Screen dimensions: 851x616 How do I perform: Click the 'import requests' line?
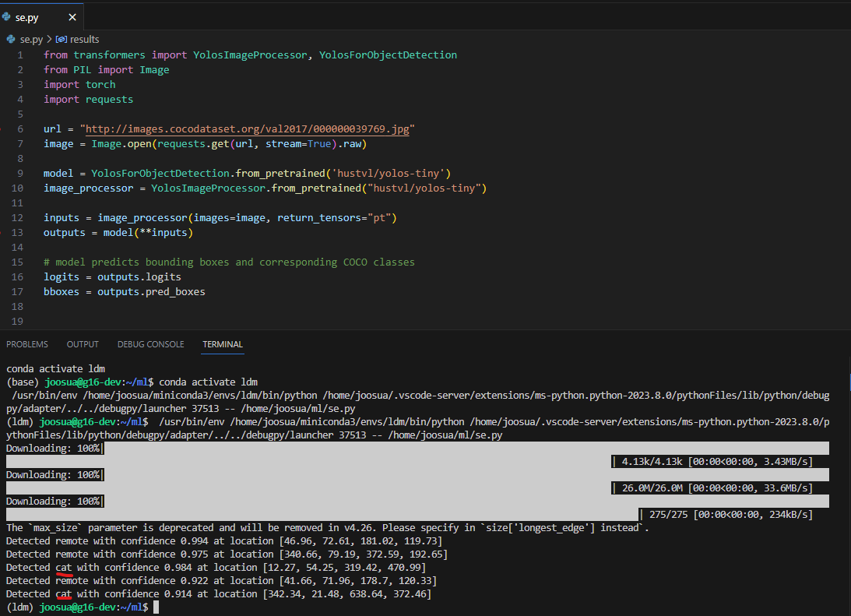pyautogui.click(x=89, y=100)
